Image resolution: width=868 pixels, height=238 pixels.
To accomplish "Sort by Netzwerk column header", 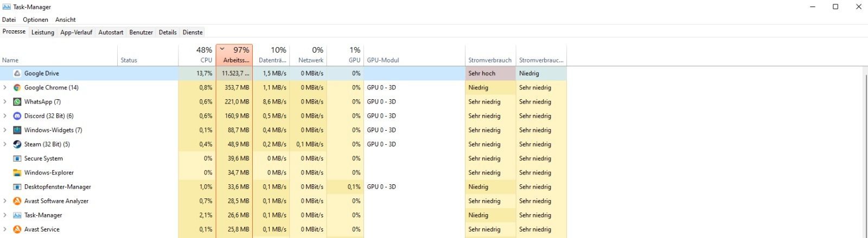I will [308, 55].
